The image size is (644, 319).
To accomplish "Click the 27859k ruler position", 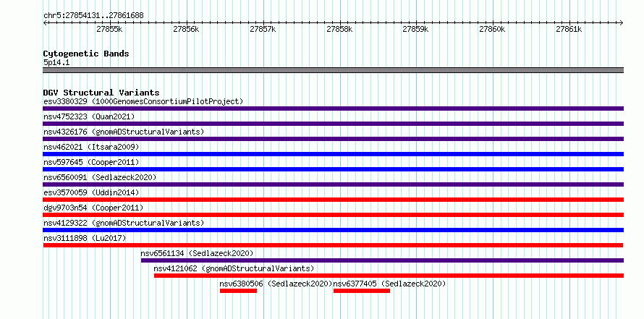I will tap(415, 29).
